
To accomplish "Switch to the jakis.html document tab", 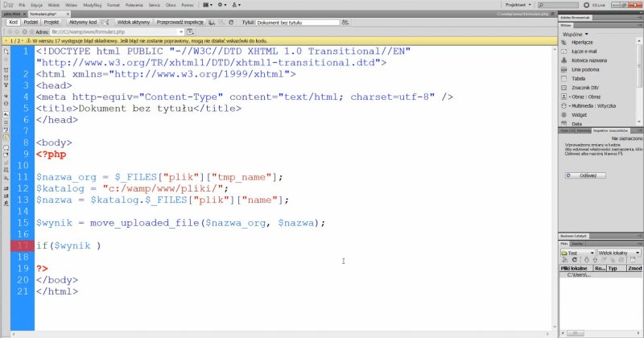I will click(12, 14).
